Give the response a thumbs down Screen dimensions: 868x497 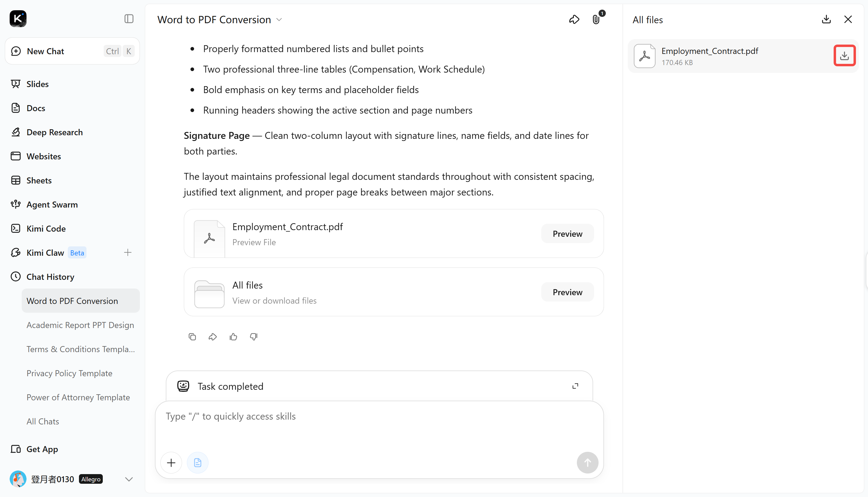[254, 337]
